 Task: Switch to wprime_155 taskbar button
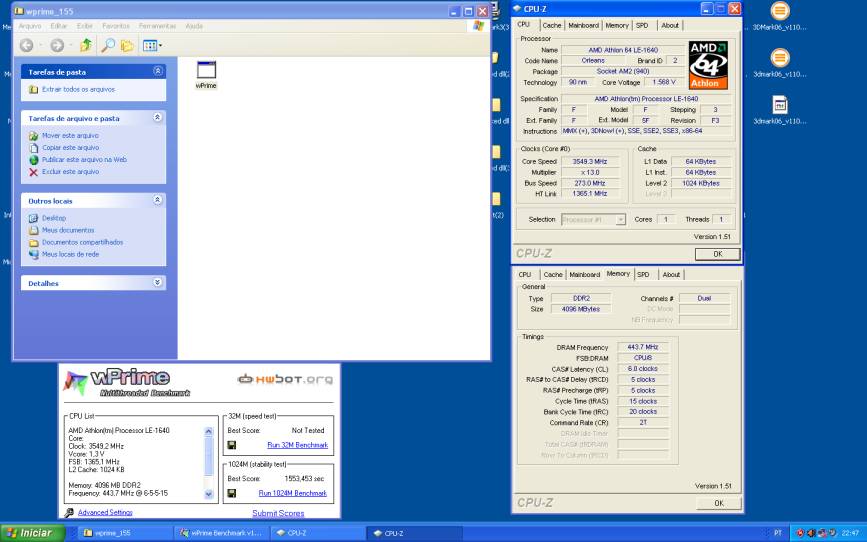point(124,533)
